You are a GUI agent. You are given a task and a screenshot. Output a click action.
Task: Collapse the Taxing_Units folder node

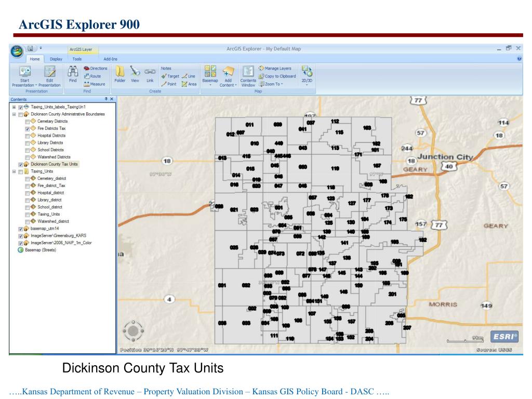[x=14, y=171]
